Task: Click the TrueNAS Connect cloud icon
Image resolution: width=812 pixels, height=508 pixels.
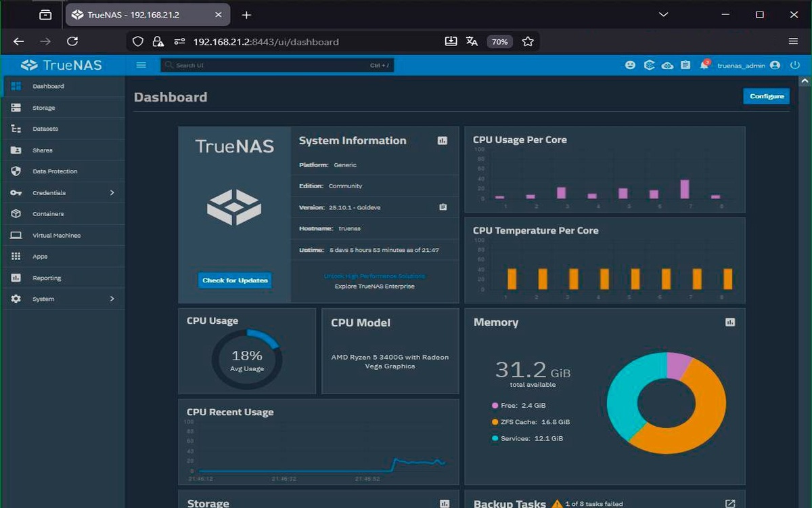Action: click(x=667, y=65)
